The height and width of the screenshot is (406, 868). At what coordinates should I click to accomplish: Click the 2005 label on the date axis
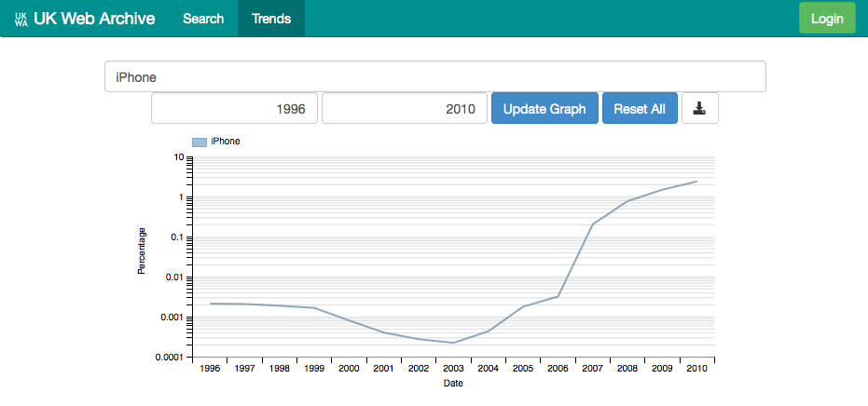523,370
